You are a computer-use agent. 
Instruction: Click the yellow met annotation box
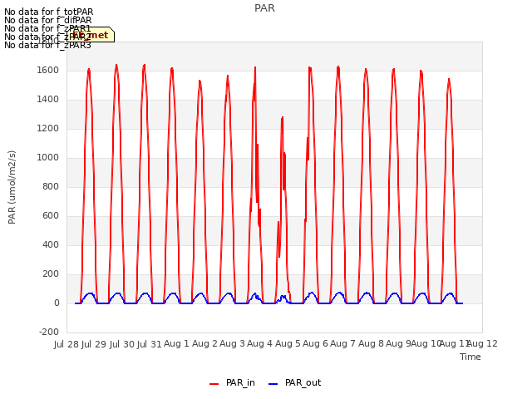[x=91, y=35]
